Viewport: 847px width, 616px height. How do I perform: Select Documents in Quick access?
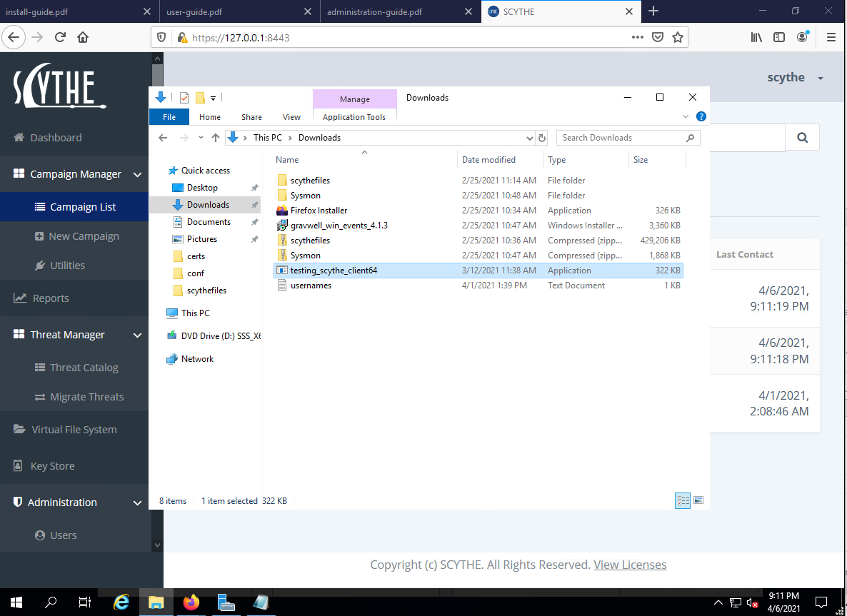[x=209, y=222]
